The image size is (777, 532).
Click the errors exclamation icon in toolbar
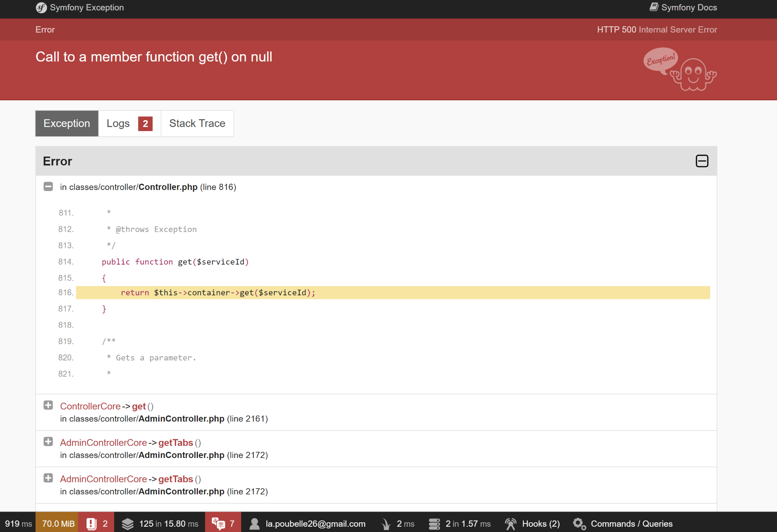pyautogui.click(x=91, y=524)
